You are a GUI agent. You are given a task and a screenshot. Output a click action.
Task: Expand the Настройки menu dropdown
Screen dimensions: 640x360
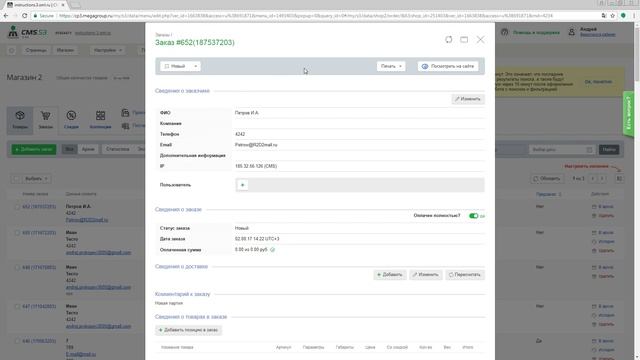(108, 50)
